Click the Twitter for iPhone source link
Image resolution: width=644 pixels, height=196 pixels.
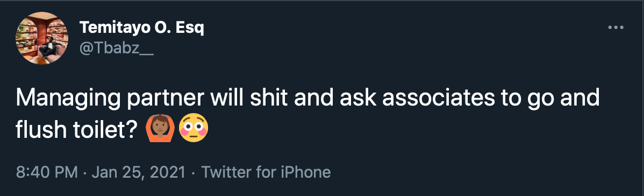tap(266, 172)
